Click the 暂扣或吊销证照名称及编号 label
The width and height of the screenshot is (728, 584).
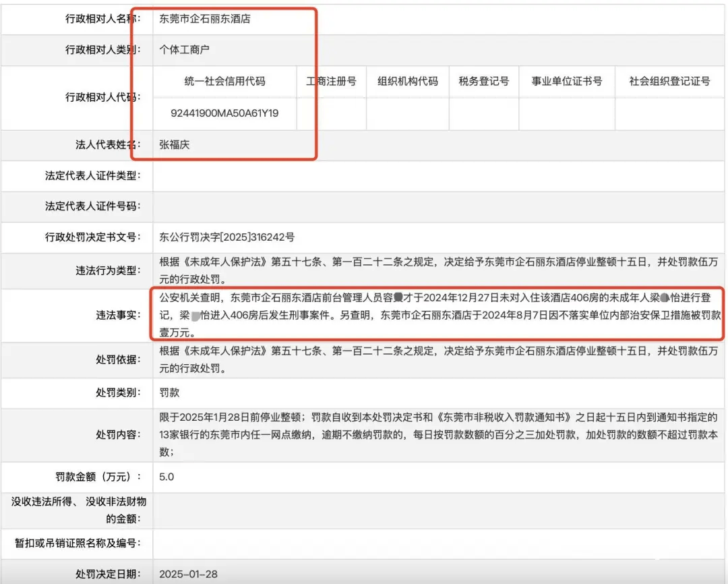[x=78, y=543]
